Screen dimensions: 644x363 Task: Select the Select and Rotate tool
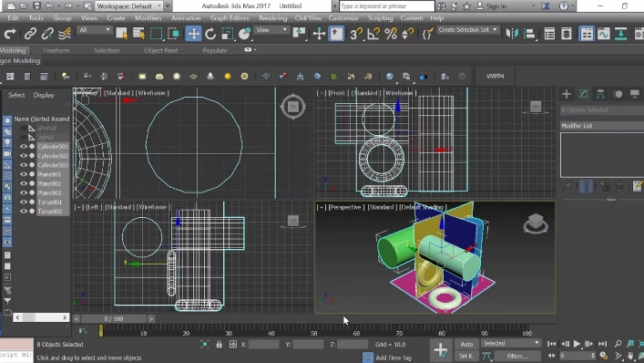click(x=210, y=34)
